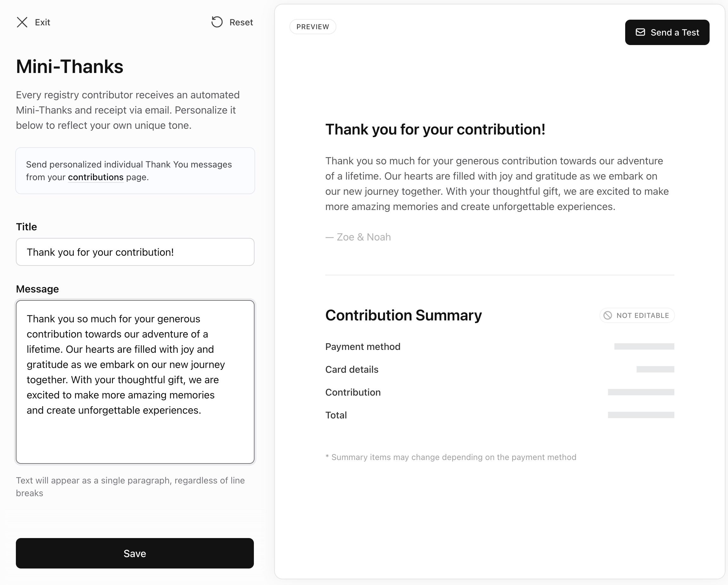
Task: Click the Zoe & Noah signature
Action: point(364,237)
